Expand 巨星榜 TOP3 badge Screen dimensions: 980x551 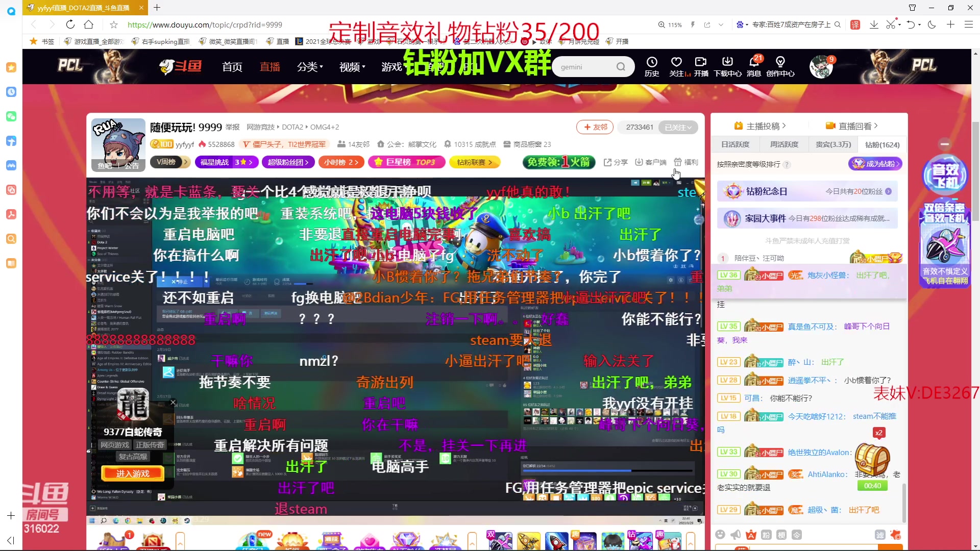point(406,162)
